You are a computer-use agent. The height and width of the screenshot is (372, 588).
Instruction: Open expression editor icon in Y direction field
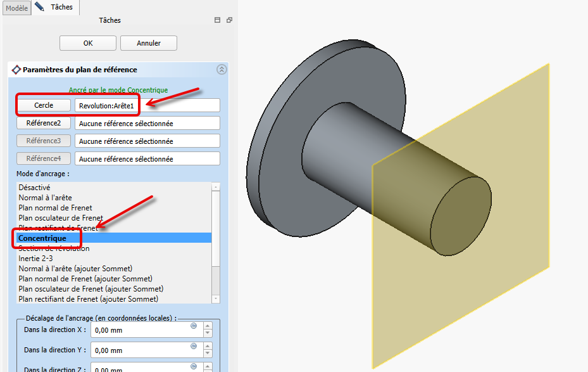[194, 347]
